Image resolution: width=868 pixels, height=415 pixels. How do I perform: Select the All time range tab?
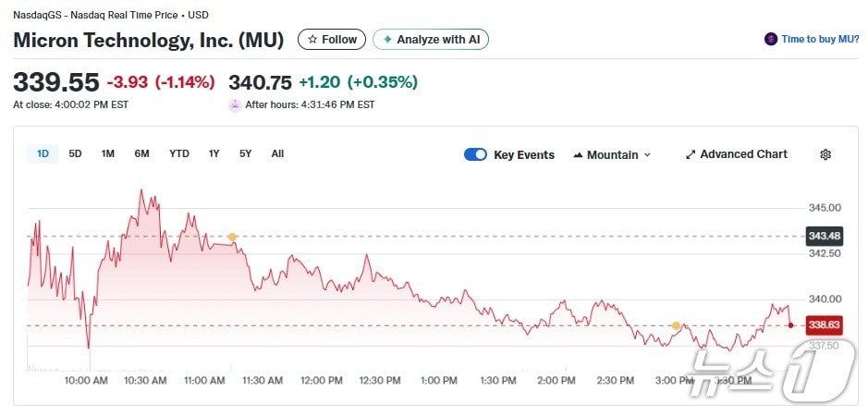point(277,153)
